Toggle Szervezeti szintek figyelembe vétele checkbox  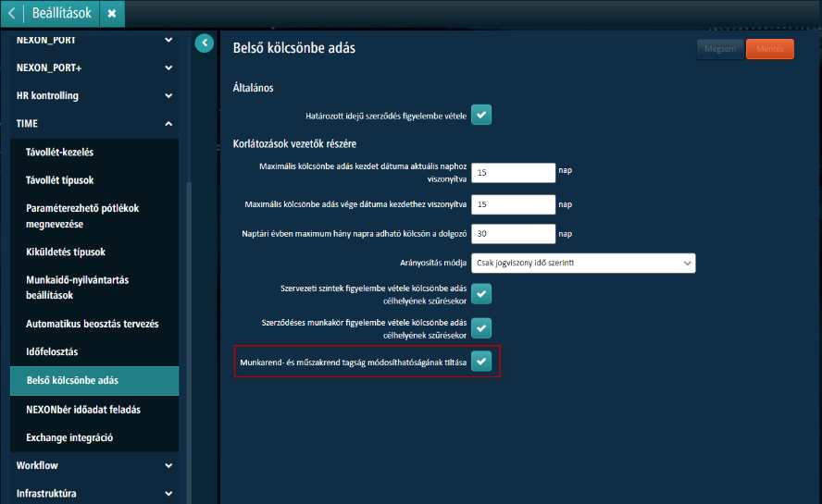pyautogui.click(x=481, y=294)
